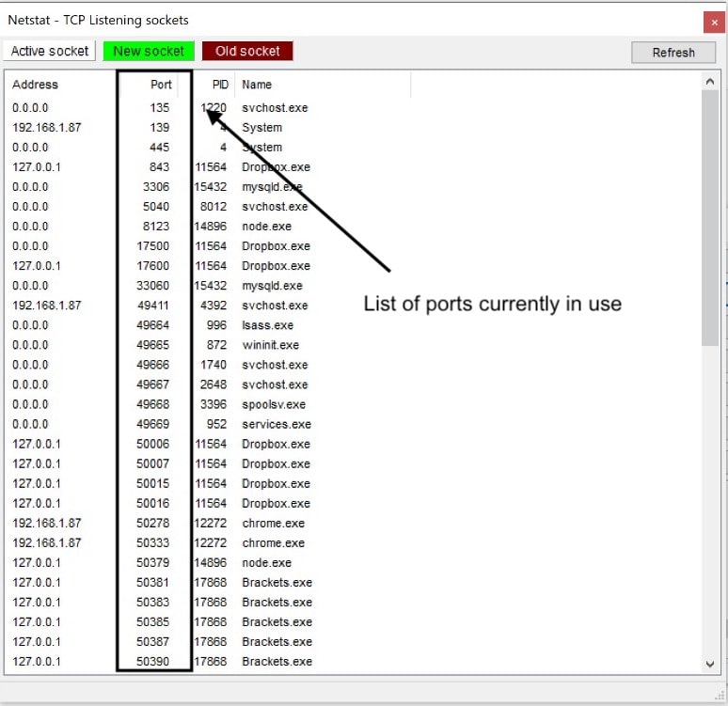Click PID 8012 cell

[x=214, y=207]
